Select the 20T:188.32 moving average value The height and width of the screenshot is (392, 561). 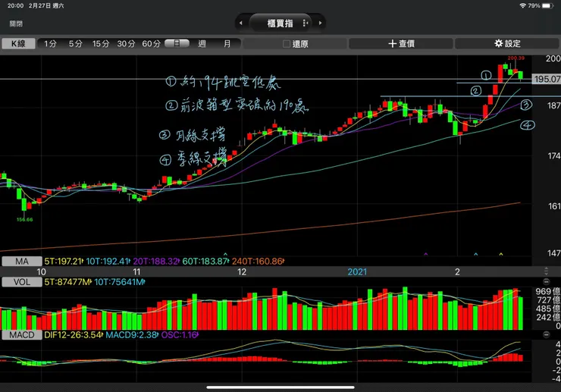[156, 262]
